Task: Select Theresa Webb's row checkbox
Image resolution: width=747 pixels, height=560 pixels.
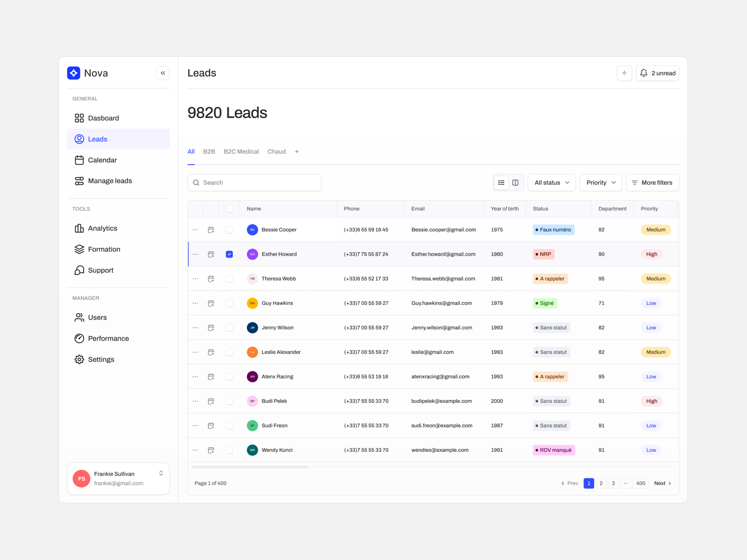Action: click(229, 279)
